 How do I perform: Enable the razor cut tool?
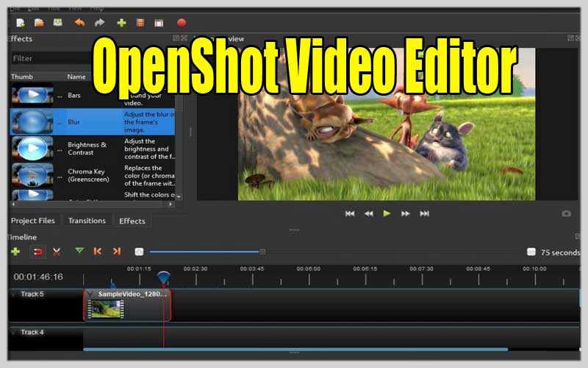tap(57, 251)
